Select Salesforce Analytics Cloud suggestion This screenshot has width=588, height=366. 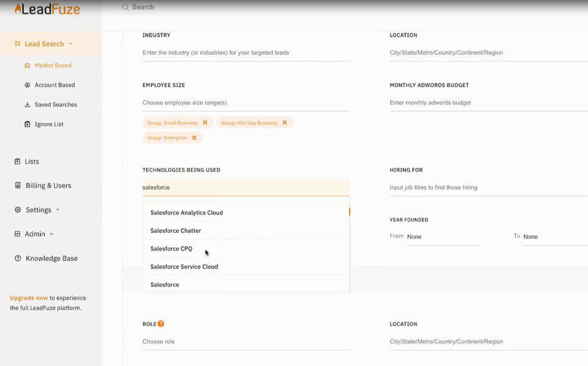[246, 212]
